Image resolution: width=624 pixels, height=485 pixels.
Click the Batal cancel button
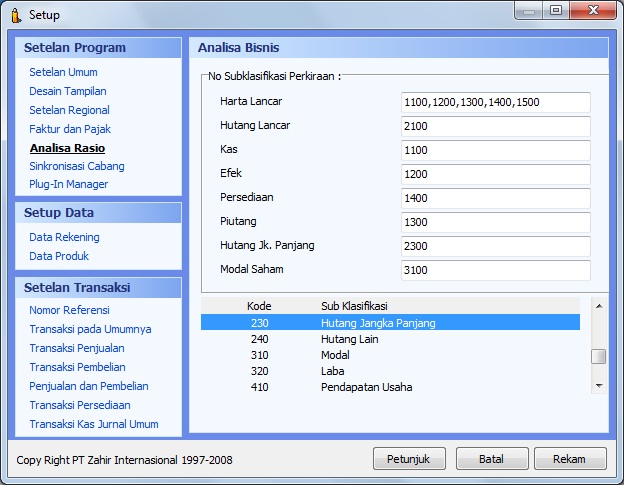492,459
